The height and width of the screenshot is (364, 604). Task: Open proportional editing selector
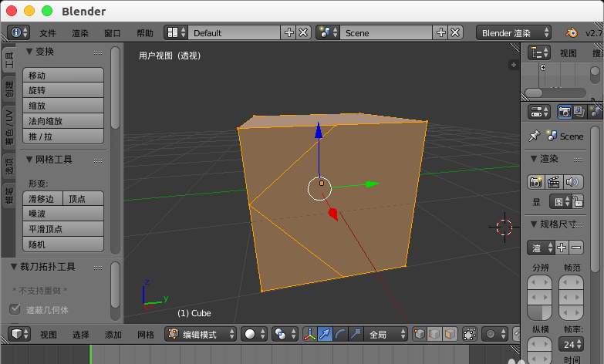[x=495, y=334]
